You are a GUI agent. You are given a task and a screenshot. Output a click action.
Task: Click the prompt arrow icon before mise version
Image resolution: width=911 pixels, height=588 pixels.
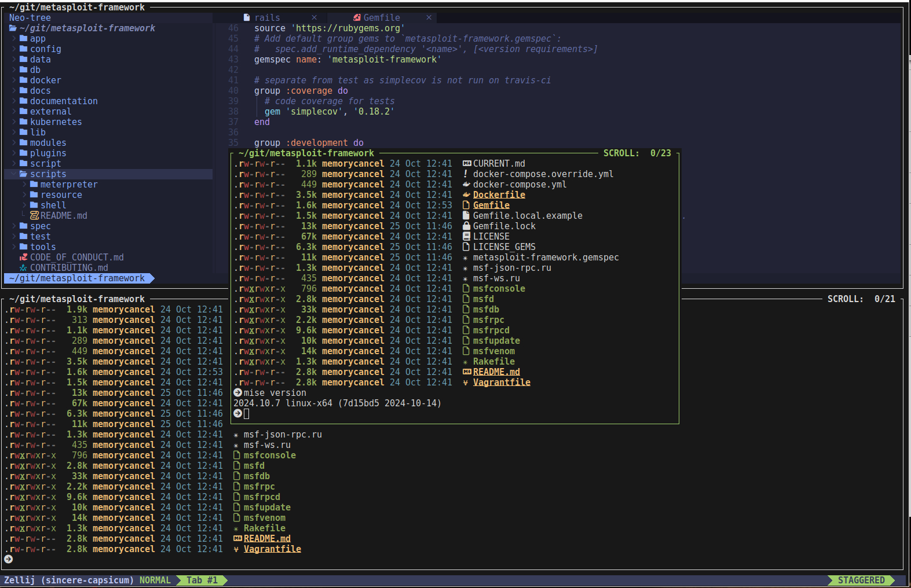[x=237, y=393]
